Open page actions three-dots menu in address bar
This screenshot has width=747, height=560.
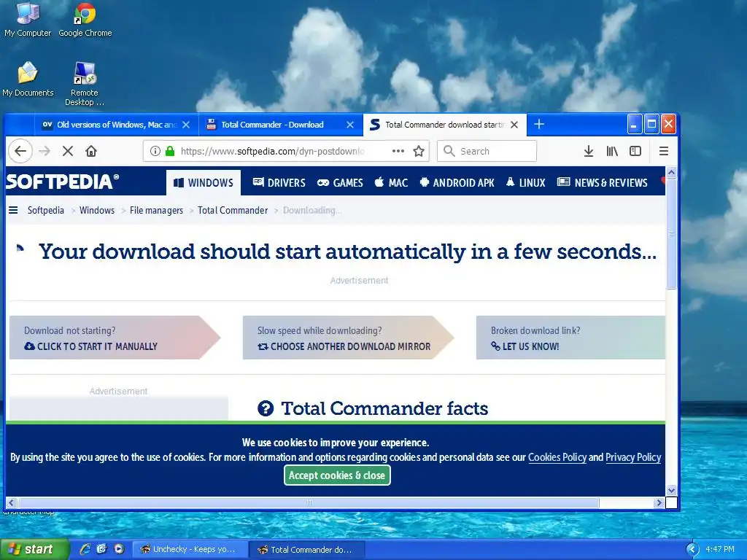398,151
